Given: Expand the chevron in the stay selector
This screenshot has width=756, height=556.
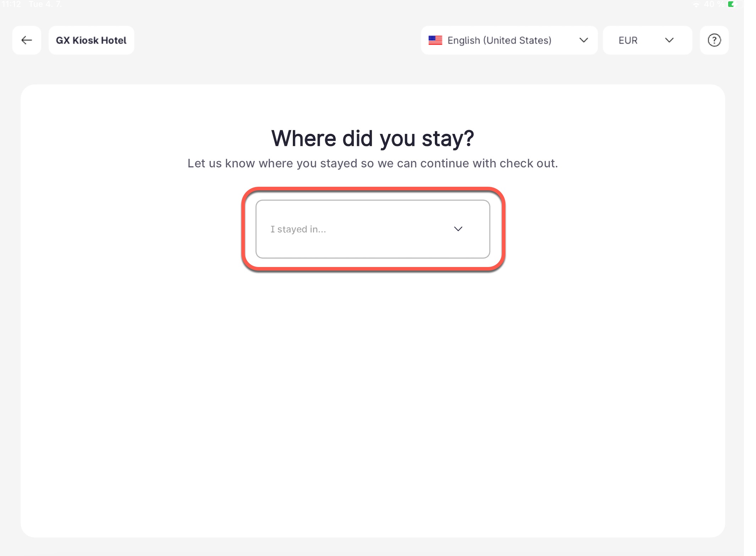Looking at the screenshot, I should pyautogui.click(x=458, y=229).
